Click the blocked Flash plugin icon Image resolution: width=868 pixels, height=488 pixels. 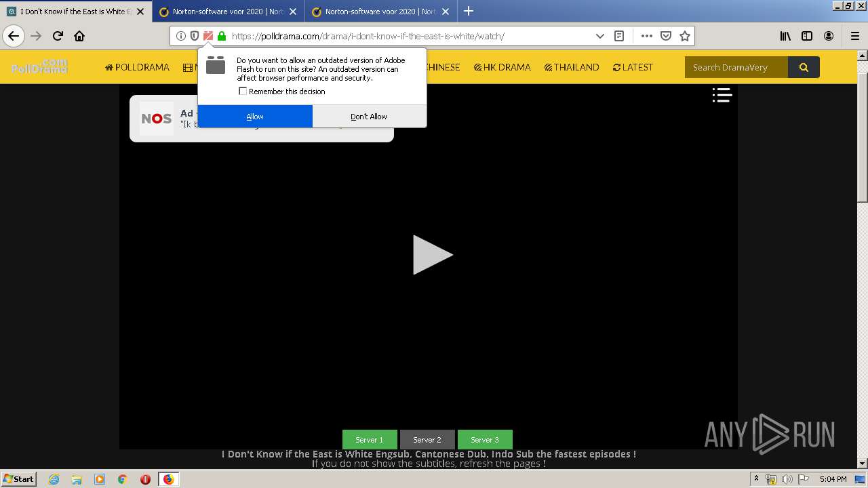[x=208, y=36]
